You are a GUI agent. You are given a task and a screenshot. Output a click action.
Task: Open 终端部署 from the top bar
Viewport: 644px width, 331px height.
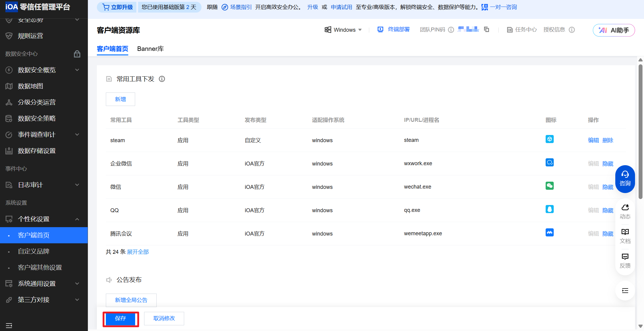(x=398, y=29)
